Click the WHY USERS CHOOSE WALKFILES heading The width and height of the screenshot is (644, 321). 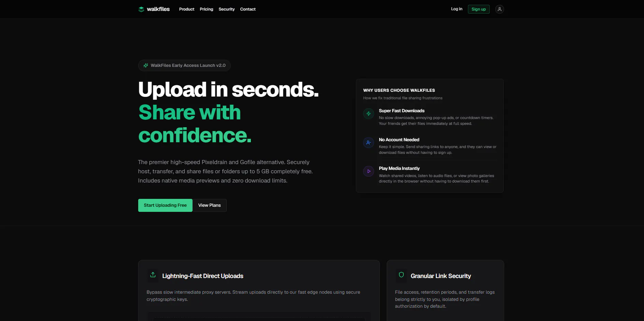[399, 90]
